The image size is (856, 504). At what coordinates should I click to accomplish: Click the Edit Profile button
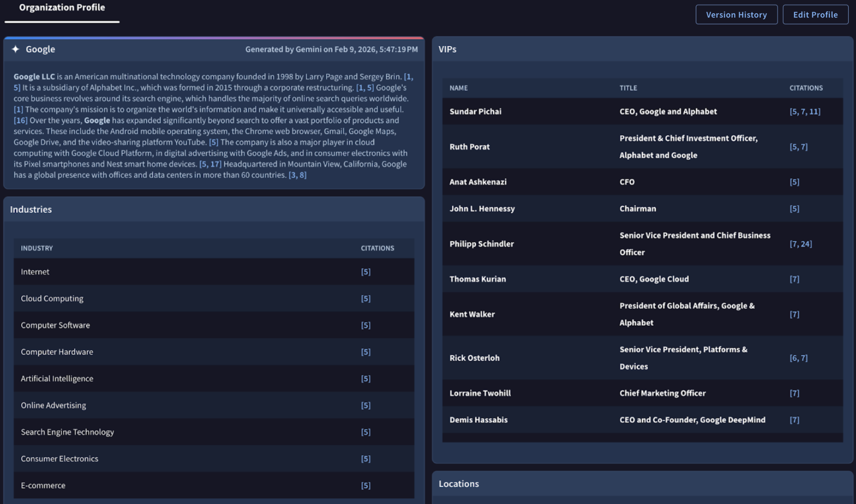coord(815,15)
